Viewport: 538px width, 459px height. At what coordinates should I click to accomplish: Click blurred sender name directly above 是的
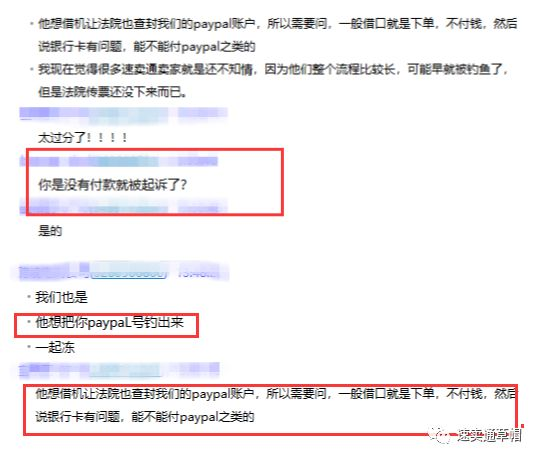[94, 206]
